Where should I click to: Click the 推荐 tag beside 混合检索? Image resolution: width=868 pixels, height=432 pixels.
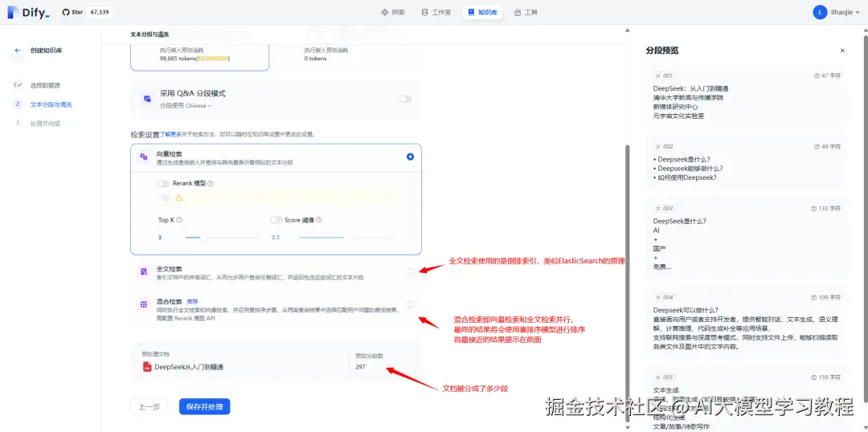pyautogui.click(x=192, y=301)
